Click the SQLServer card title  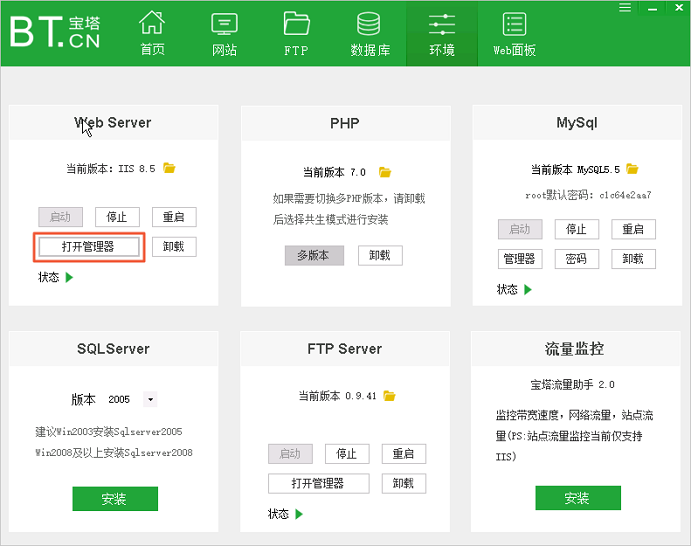coord(113,349)
